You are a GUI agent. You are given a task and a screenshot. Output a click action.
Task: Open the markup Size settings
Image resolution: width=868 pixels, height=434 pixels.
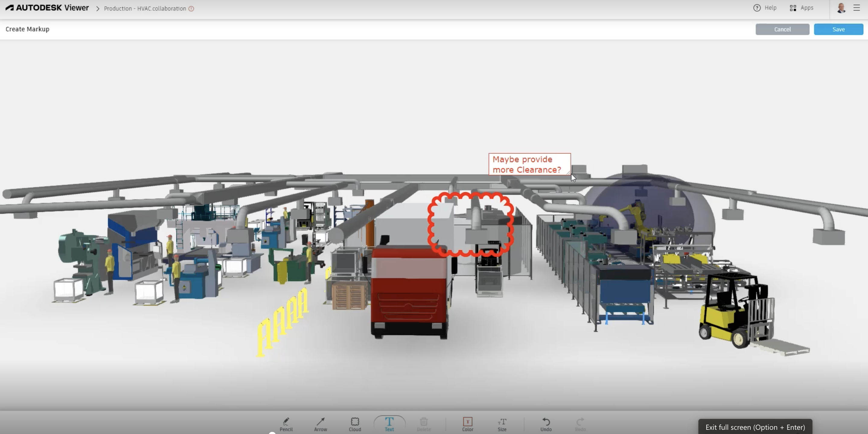point(502,423)
